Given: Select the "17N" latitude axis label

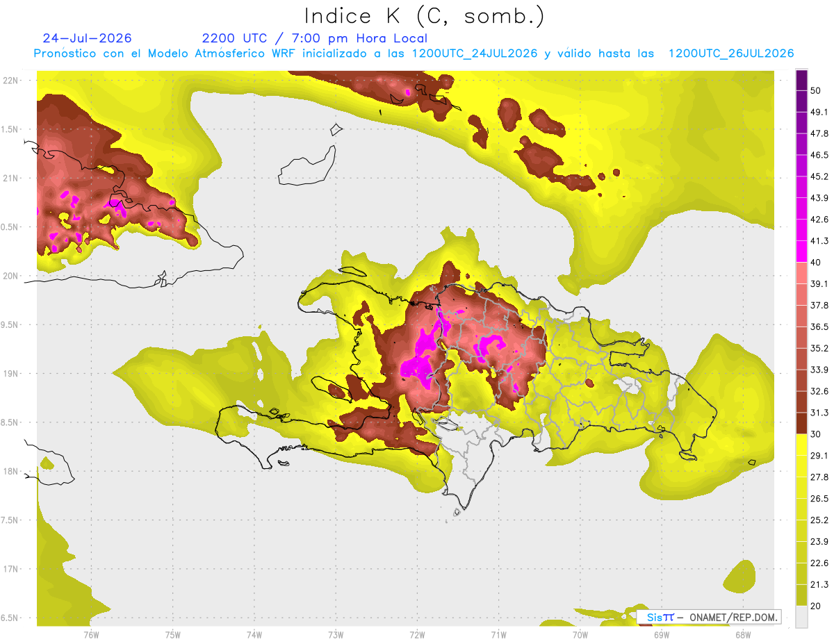Looking at the screenshot, I should tap(10, 570).
